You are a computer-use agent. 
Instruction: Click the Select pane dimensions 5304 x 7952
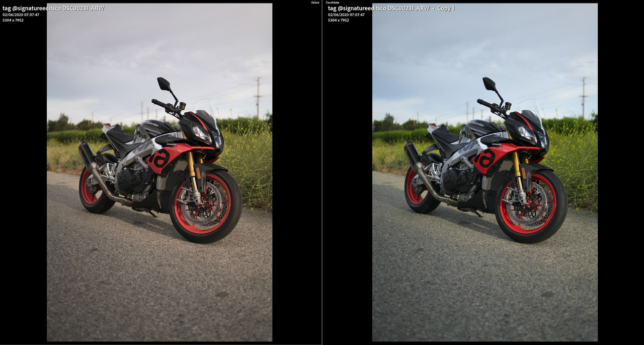point(13,20)
